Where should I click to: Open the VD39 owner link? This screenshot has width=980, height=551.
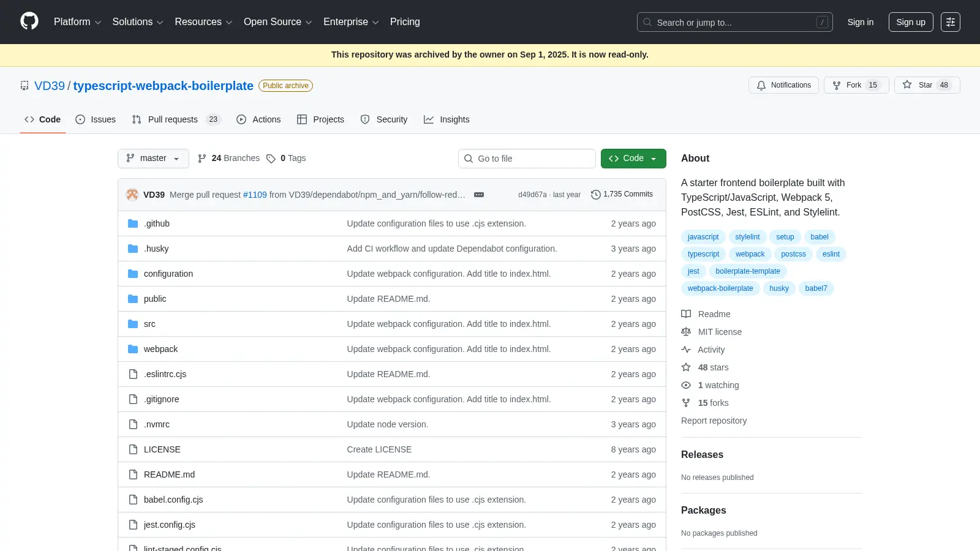50,86
